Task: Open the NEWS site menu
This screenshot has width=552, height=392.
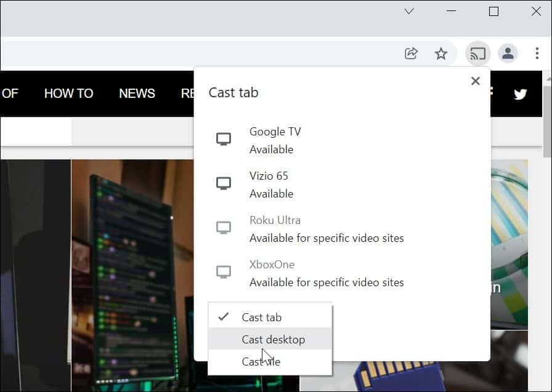Action: point(137,94)
